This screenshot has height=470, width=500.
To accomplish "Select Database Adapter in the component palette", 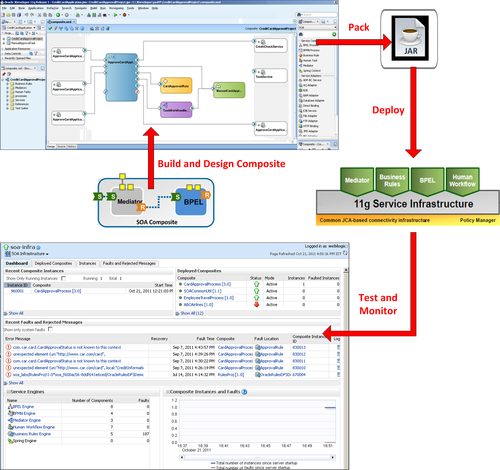I will coord(312,100).
